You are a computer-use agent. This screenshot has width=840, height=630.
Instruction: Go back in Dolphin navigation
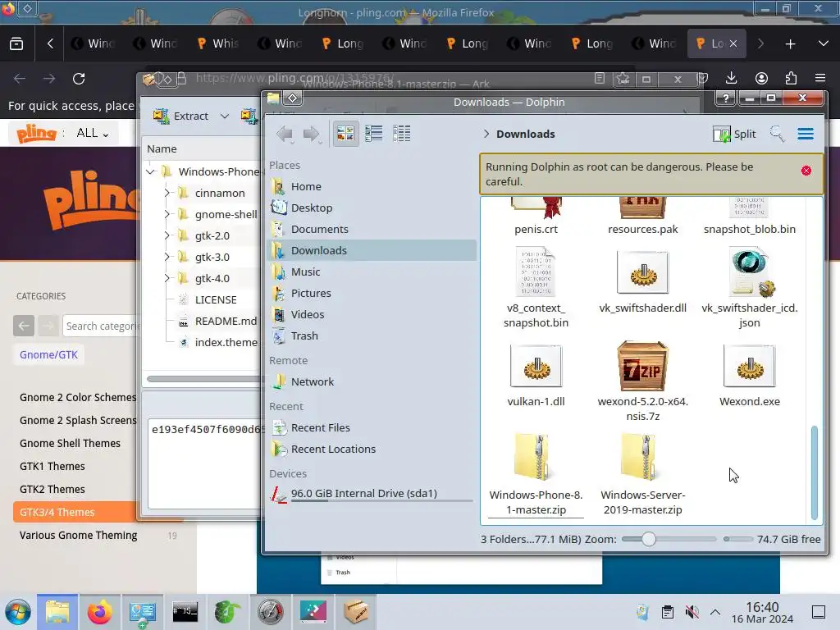[284, 134]
